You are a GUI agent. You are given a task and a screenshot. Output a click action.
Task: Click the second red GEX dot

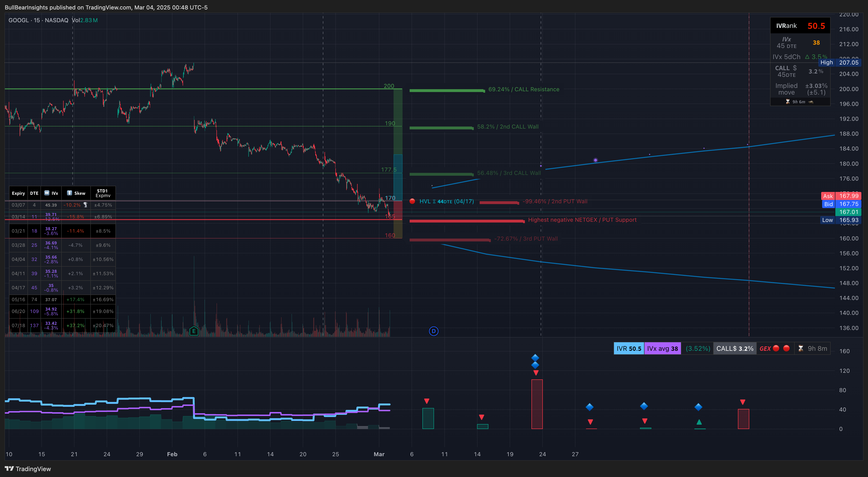tap(786, 348)
